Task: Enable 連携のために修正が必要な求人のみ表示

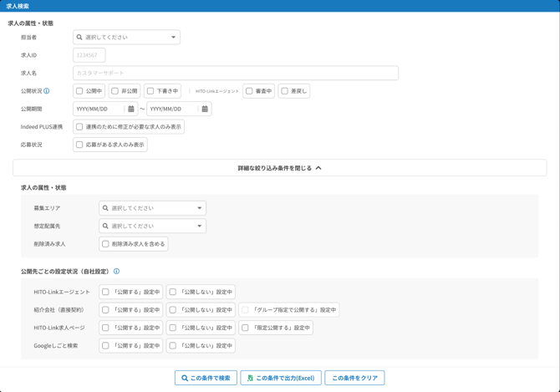Action: [x=79, y=127]
